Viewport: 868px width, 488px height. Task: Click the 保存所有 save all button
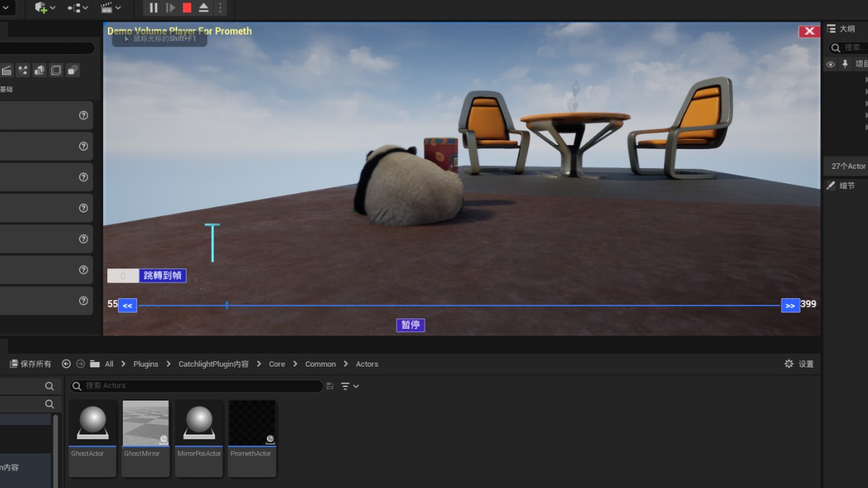pos(31,364)
